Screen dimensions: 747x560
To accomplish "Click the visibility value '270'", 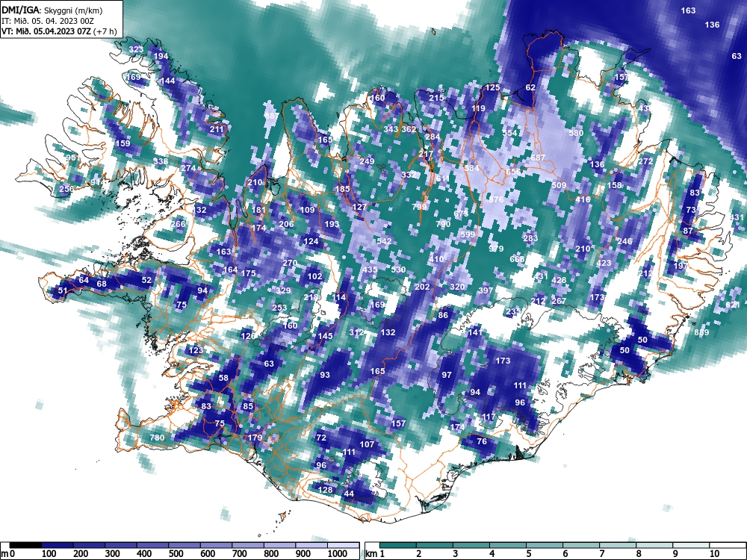I will pyautogui.click(x=290, y=263).
